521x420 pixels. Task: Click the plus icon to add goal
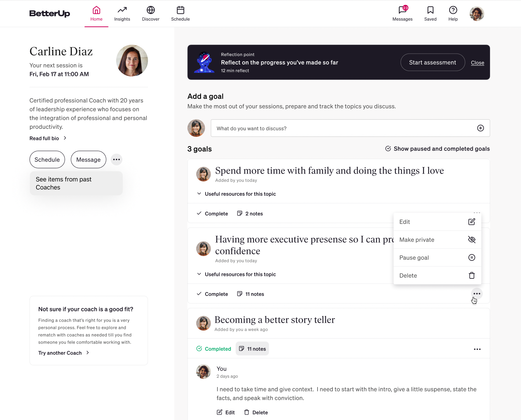click(x=480, y=128)
